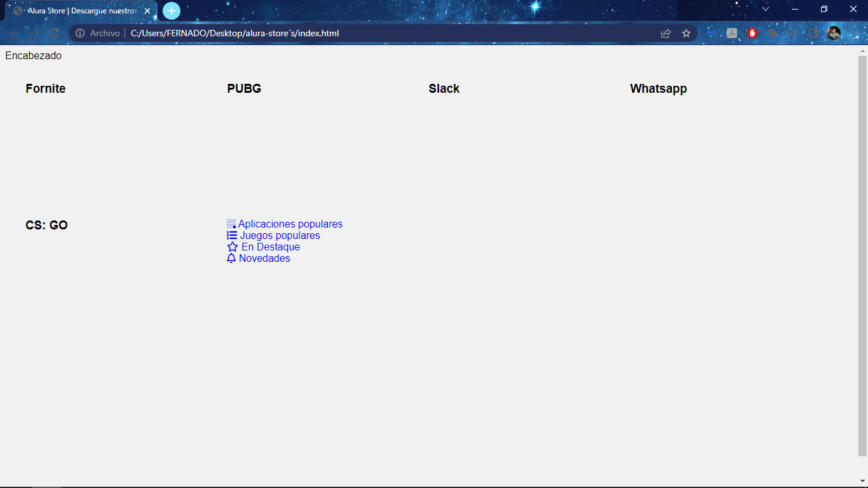The image size is (868, 488).
Task: Click the star icon beside En Destaque
Action: click(x=233, y=247)
